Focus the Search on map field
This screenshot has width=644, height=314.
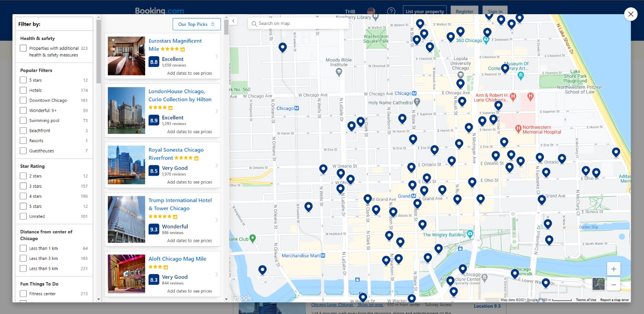pos(298,24)
